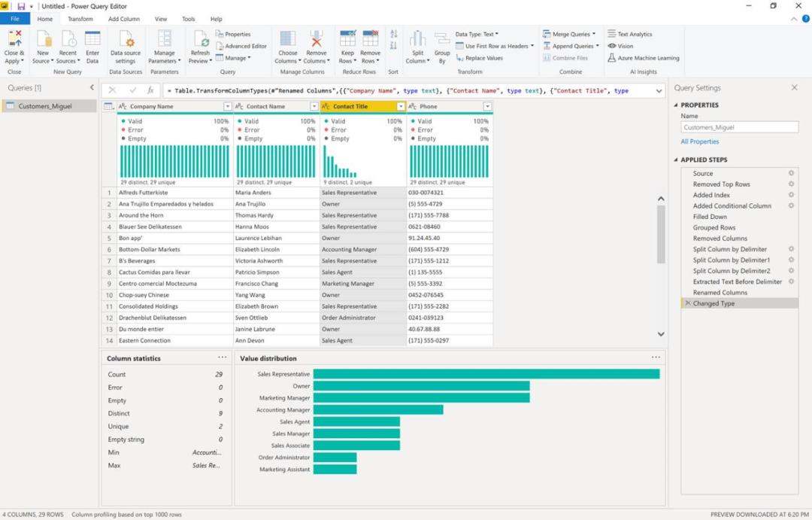Open the Tools menu
Screen dimensions: 812x520
coord(188,18)
